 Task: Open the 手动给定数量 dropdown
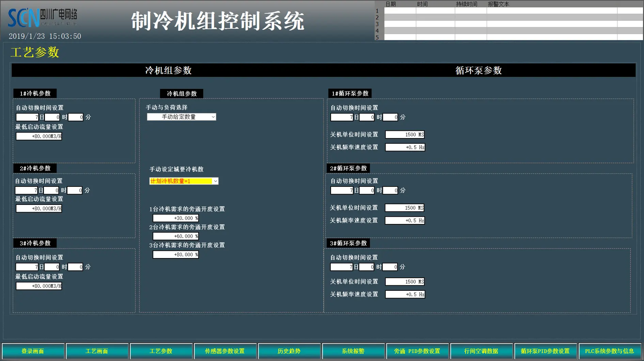click(181, 117)
